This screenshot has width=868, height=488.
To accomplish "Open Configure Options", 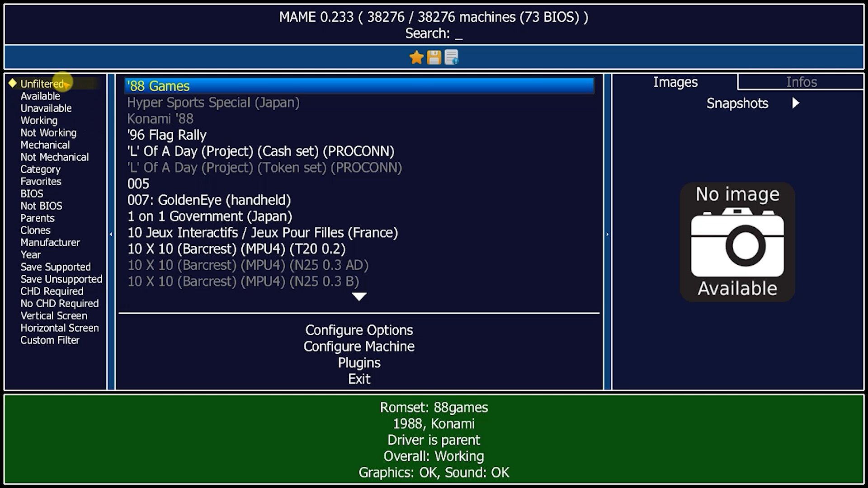I will pyautogui.click(x=359, y=330).
